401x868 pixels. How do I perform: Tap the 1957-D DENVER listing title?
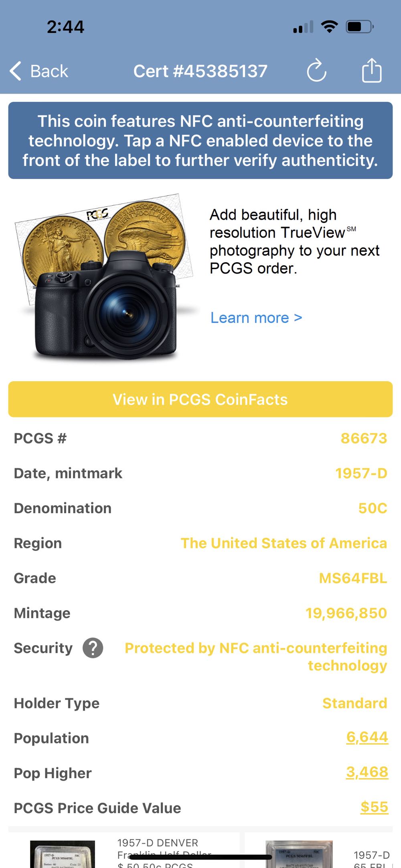(158, 843)
